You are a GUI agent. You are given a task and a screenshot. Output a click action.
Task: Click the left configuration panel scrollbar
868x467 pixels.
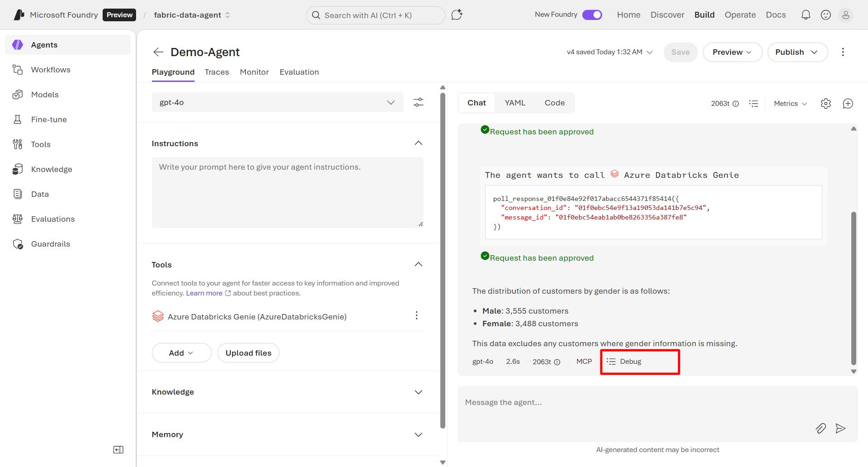443,260
